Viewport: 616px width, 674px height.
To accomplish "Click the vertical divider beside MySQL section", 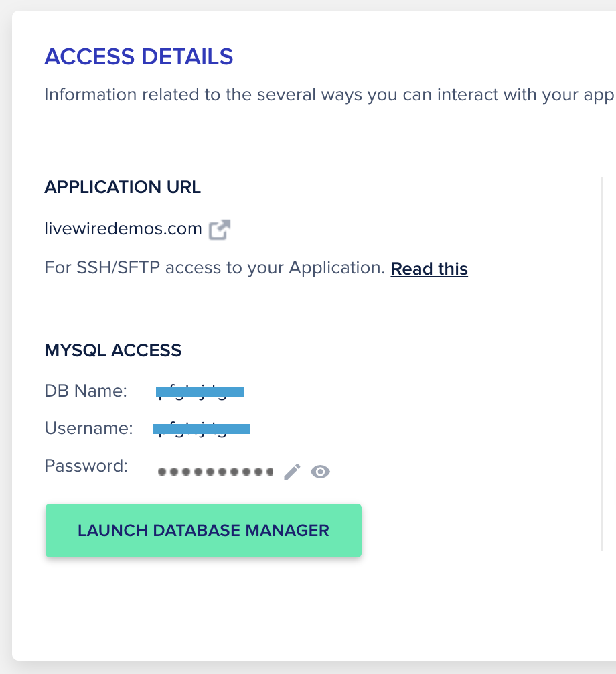I will [x=602, y=362].
